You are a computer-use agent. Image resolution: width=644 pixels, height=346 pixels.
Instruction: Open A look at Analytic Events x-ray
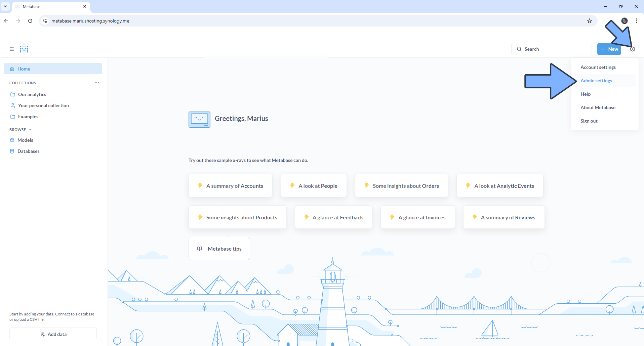tap(500, 185)
